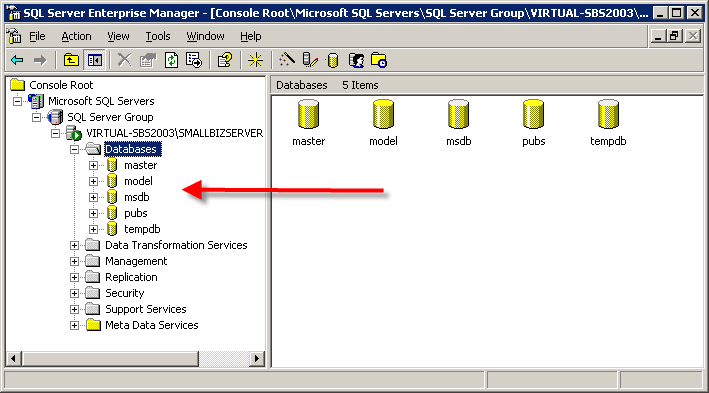The width and height of the screenshot is (709, 393).
Task: Click the tree pane right scroll arrow
Action: (x=257, y=359)
